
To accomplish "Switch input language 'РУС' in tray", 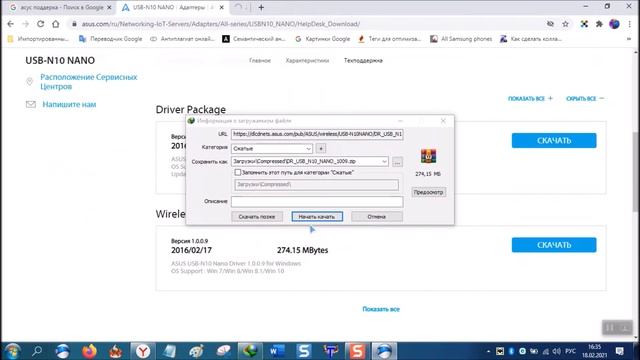I will pyautogui.click(x=571, y=351).
